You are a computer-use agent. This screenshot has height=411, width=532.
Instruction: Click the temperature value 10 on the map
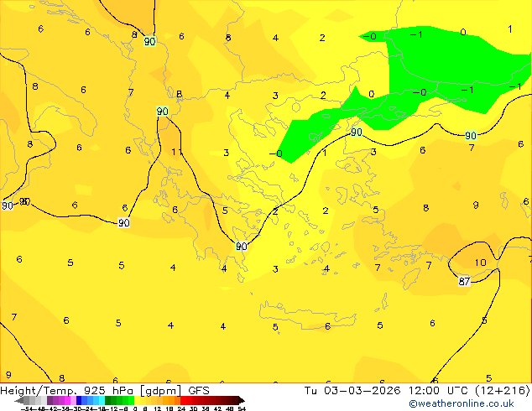pyautogui.click(x=480, y=263)
